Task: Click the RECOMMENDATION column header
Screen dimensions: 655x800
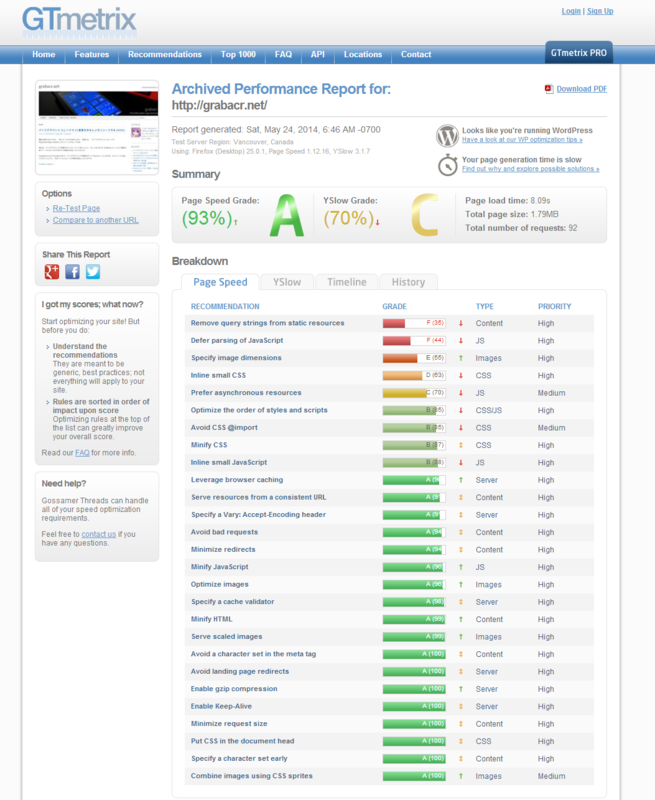Action: click(x=225, y=306)
